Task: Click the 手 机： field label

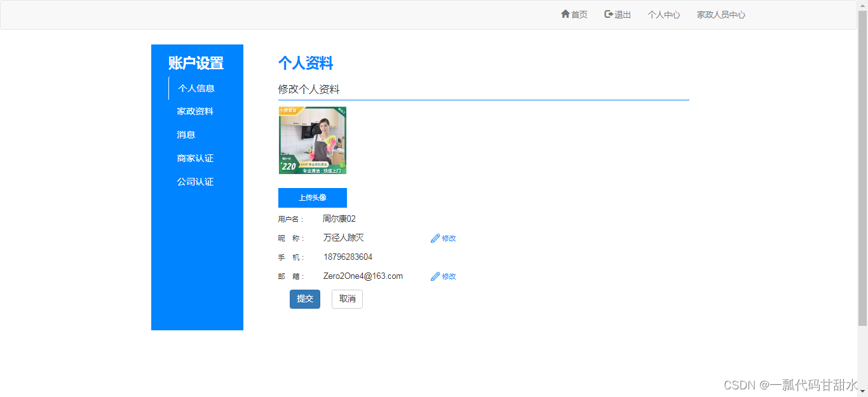Action: point(292,257)
